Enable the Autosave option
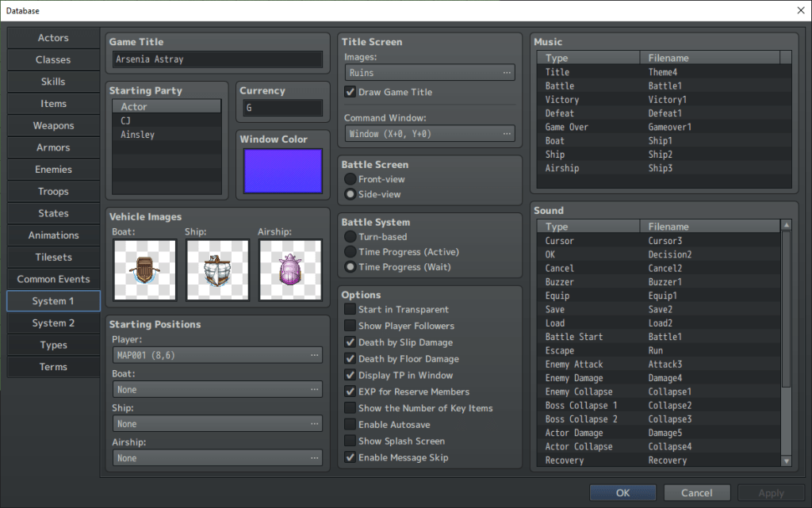Image resolution: width=812 pixels, height=508 pixels. coord(350,425)
